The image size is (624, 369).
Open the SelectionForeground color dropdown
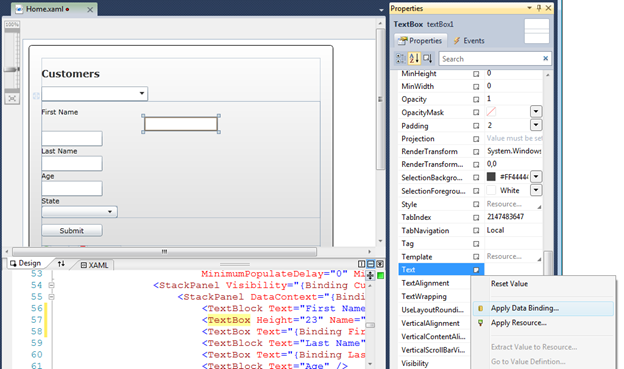click(536, 190)
